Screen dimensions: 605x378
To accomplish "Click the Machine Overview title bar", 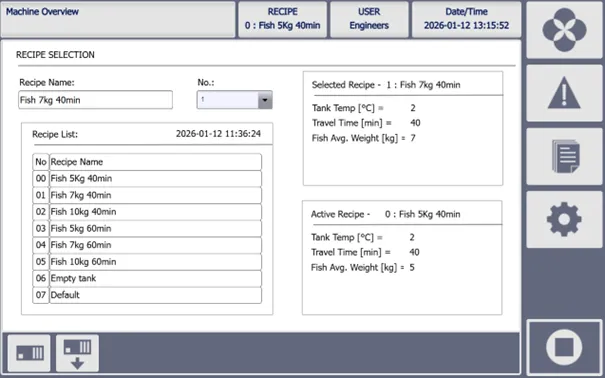I will click(x=118, y=19).
